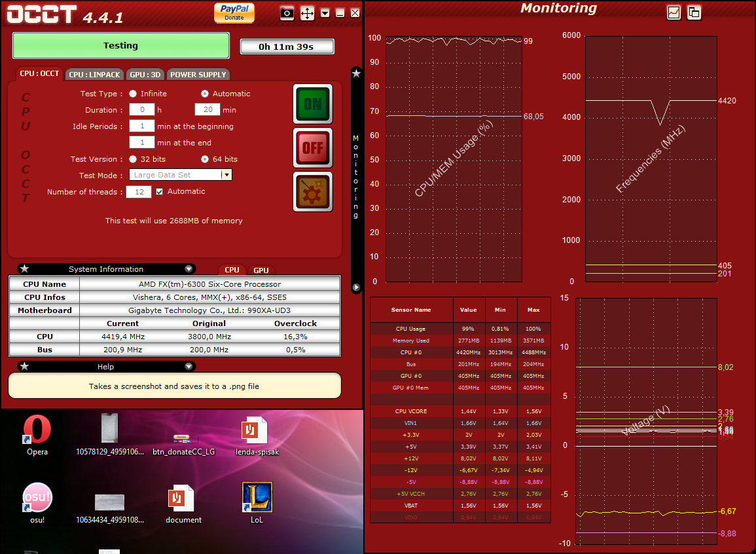Select Infinite test type
Viewport: 756px width, 554px height.
[133, 94]
